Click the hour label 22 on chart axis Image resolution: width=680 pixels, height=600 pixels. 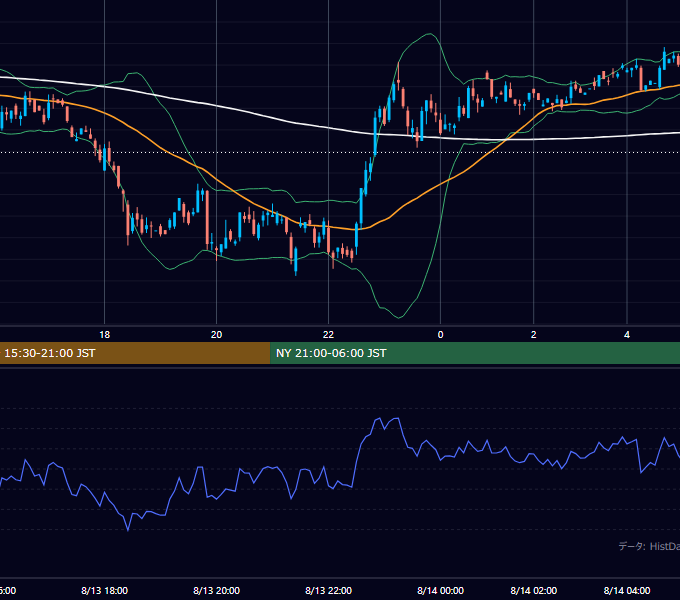point(328,335)
